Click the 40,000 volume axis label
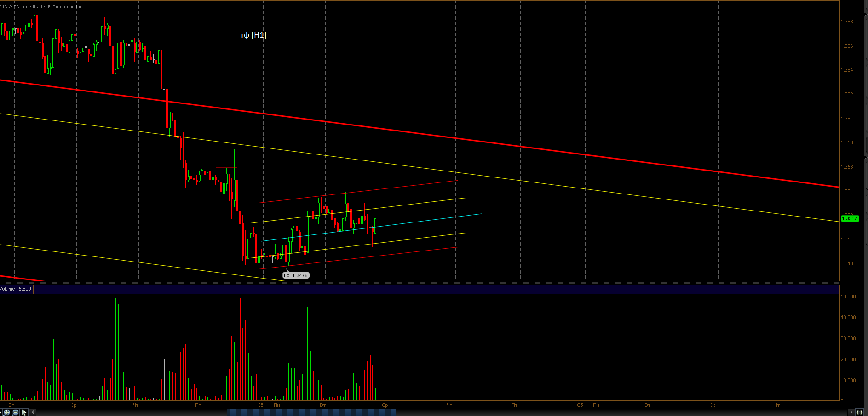 click(x=848, y=317)
